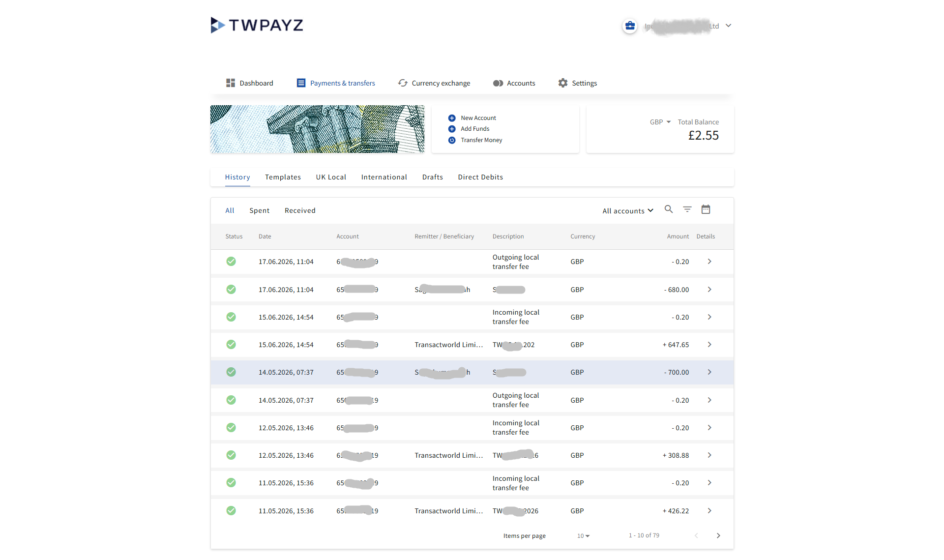
Task: Switch to the Drafts tab
Action: pyautogui.click(x=433, y=177)
